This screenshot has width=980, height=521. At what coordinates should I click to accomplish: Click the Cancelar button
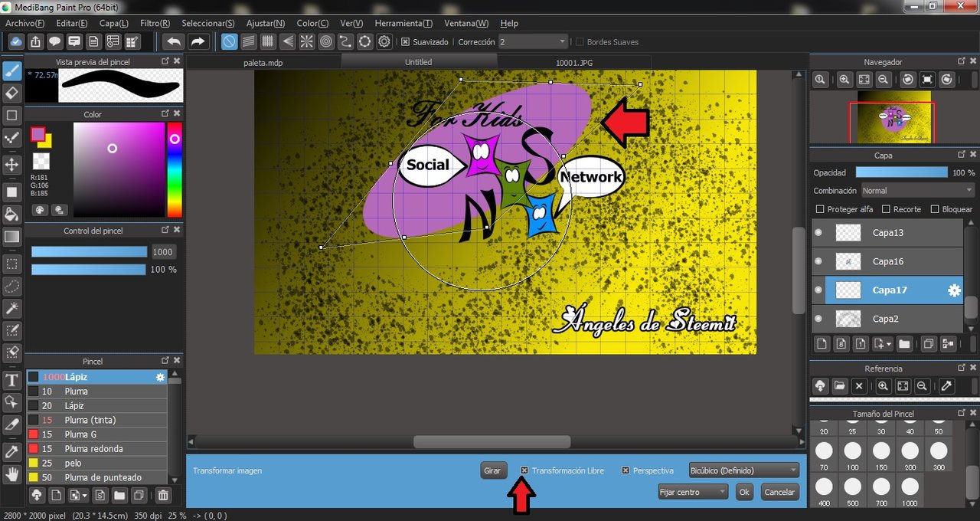[x=779, y=492]
